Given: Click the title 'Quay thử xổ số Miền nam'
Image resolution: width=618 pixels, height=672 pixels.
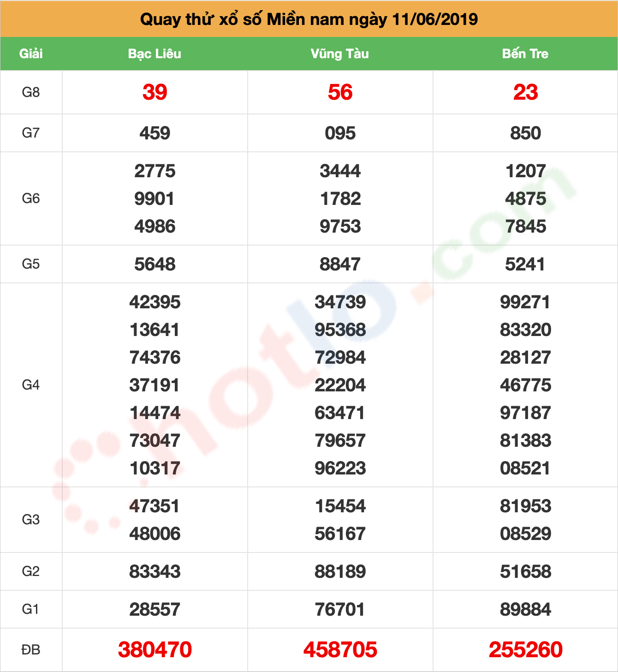Looking at the screenshot, I should (242, 19).
